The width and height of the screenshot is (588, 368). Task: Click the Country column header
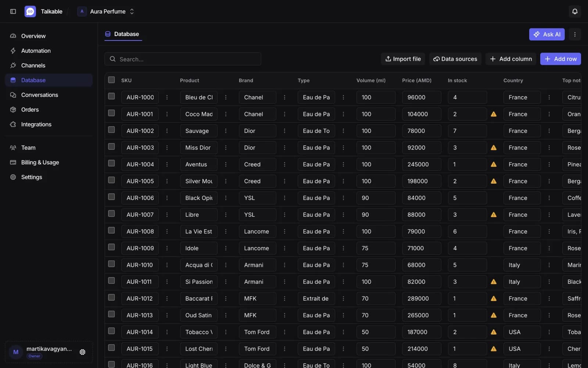(x=513, y=80)
